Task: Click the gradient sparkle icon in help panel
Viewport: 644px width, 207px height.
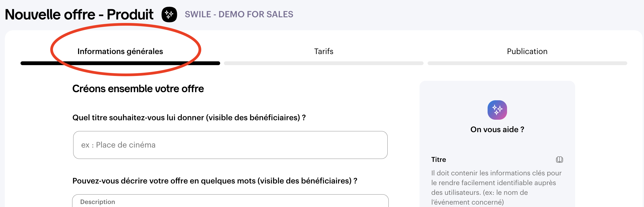Action: tap(497, 110)
